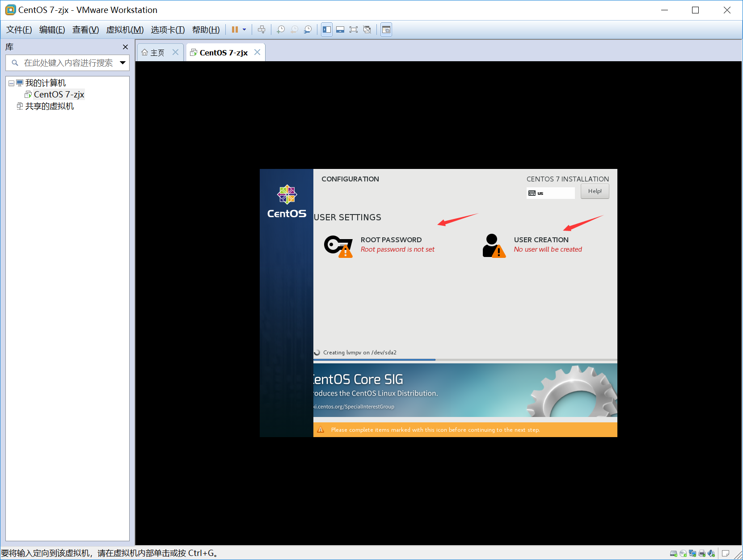Click the hard disk status bar icon
743x560 pixels.
tap(674, 553)
